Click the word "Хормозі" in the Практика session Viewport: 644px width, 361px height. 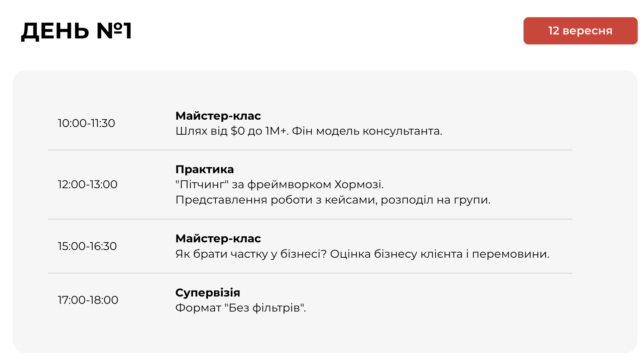coord(358,185)
